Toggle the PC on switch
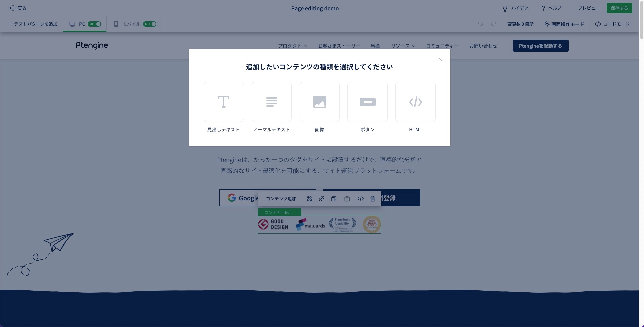Image resolution: width=644 pixels, height=327 pixels. [x=94, y=24]
